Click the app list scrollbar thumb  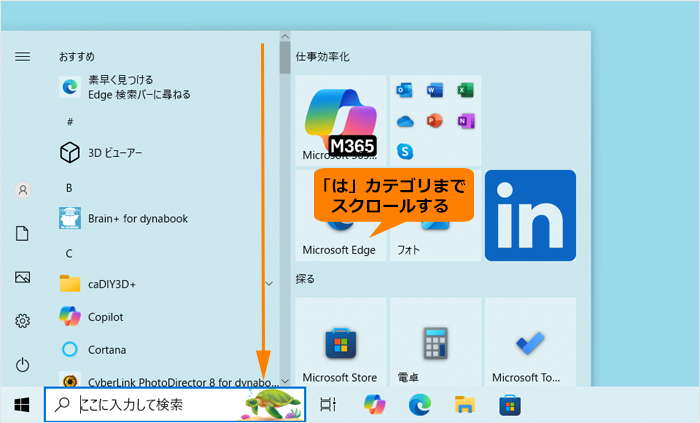(285, 58)
